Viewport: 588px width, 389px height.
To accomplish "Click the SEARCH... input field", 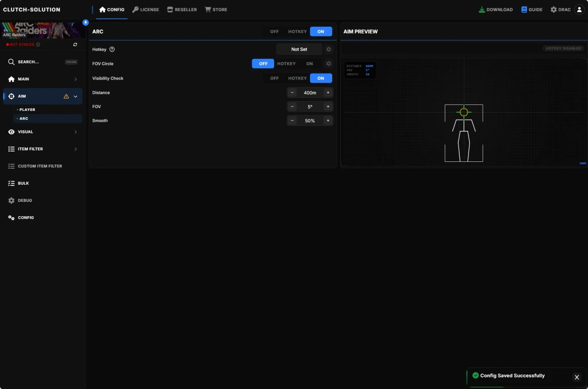I will (43, 62).
